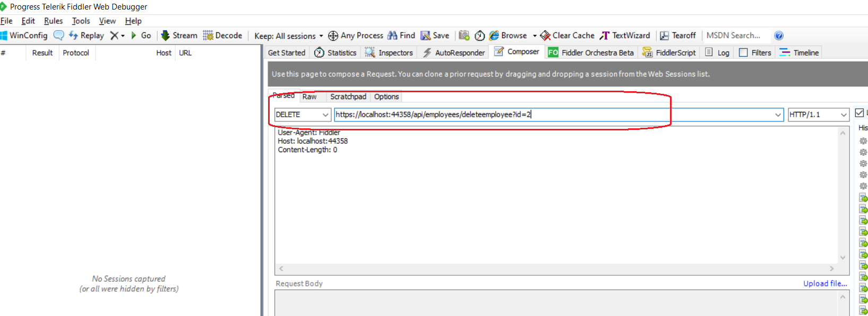Replay the selected sessions
This screenshot has height=316, width=868.
pos(87,36)
